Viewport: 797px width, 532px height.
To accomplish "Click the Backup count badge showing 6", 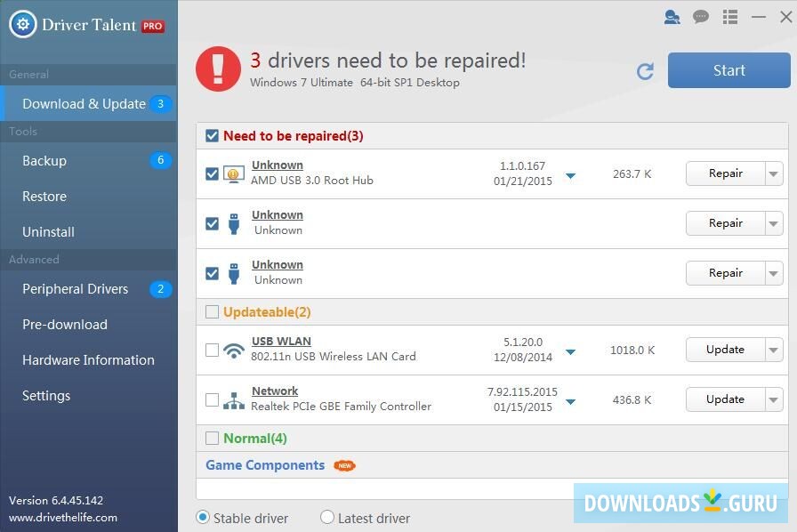I will pyautogui.click(x=161, y=160).
